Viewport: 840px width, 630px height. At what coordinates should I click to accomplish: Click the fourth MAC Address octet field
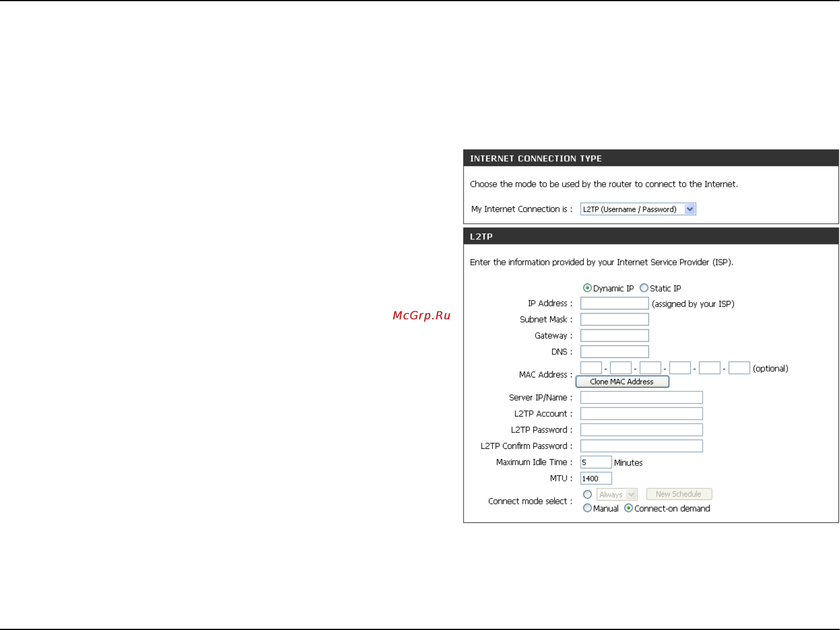(x=680, y=368)
